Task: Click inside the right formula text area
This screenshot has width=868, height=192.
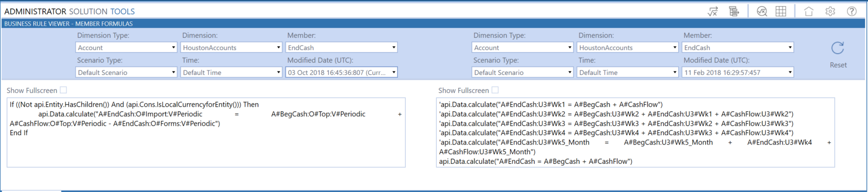Action: [x=635, y=132]
